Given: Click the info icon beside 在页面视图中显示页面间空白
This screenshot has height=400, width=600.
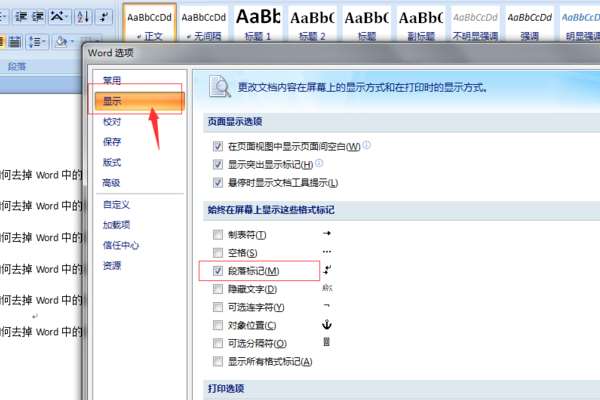Looking at the screenshot, I should point(366,145).
